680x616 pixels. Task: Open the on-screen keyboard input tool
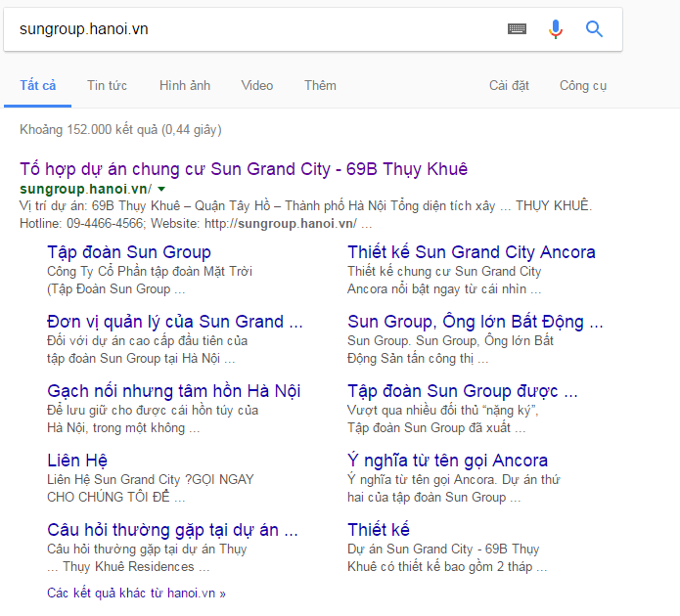tap(517, 29)
